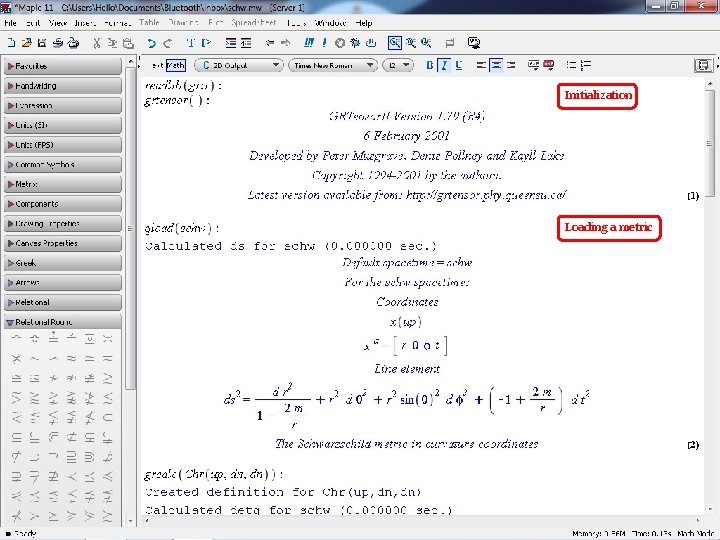720x540 pixels.
Task: Open the 2D Output style dropdown
Action: [239, 65]
